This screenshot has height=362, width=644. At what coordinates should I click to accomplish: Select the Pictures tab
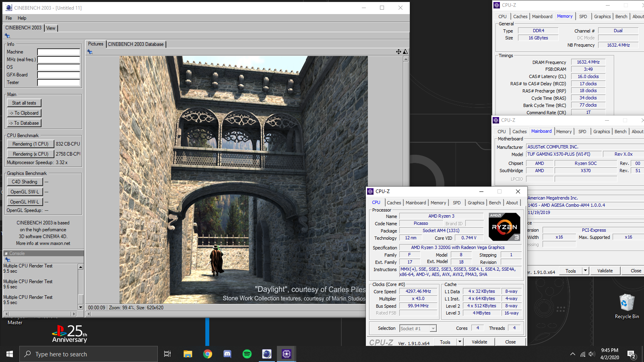click(96, 44)
